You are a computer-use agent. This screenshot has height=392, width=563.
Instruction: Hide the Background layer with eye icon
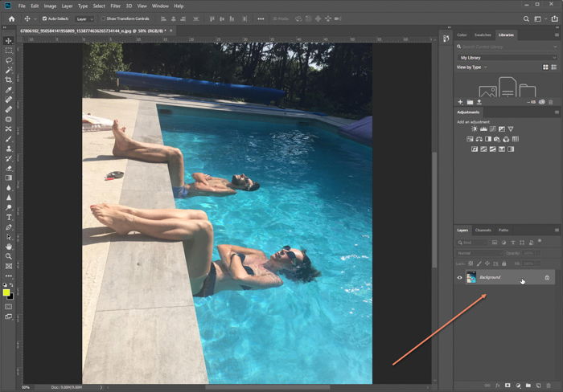(459, 278)
